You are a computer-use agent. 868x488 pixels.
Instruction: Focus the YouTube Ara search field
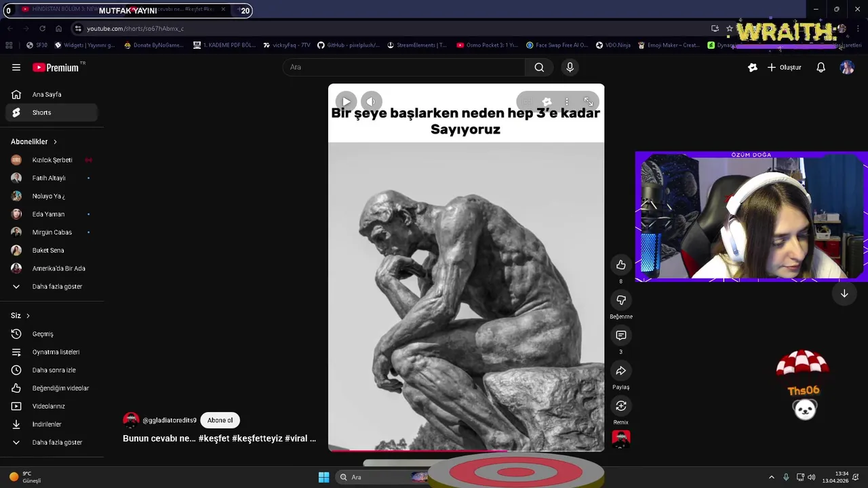pos(404,67)
